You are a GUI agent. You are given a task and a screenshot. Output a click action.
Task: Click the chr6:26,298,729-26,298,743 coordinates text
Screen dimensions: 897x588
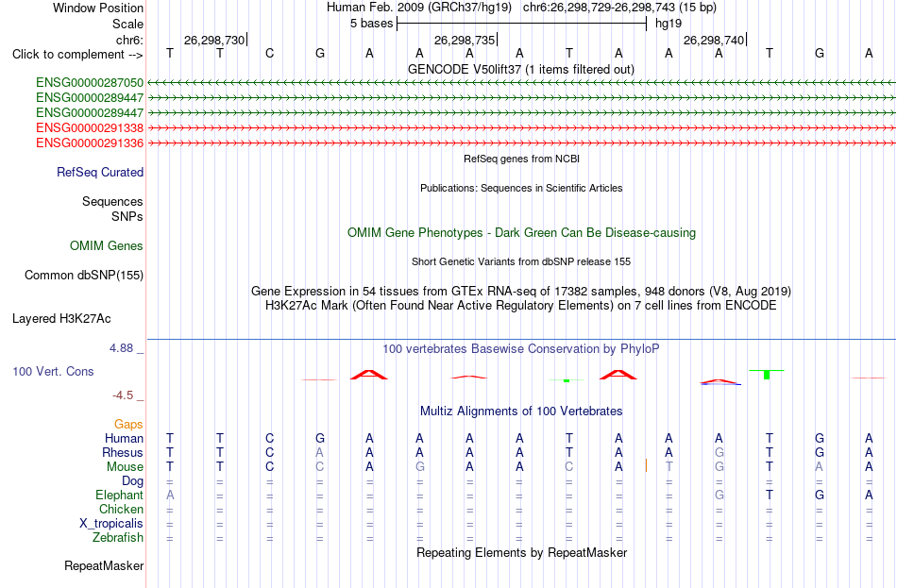[x=619, y=8]
